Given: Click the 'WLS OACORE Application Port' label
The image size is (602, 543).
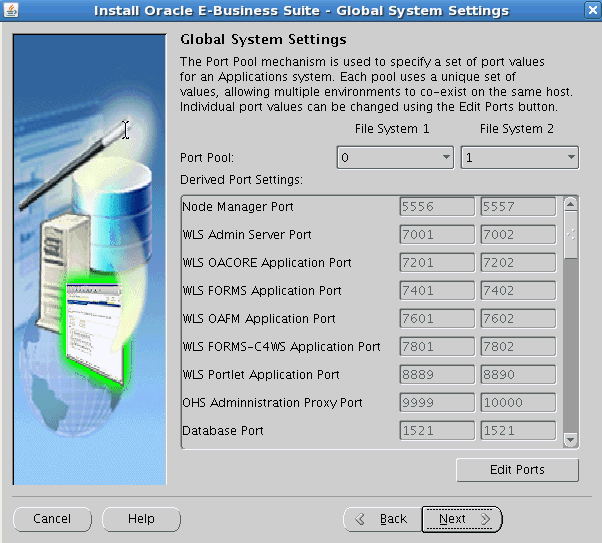Looking at the screenshot, I should pos(267,263).
